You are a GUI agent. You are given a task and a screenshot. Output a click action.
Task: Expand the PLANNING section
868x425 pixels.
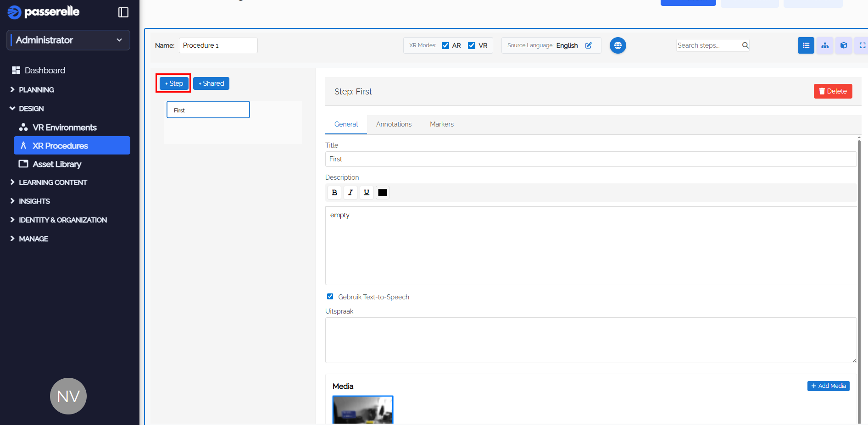36,90
